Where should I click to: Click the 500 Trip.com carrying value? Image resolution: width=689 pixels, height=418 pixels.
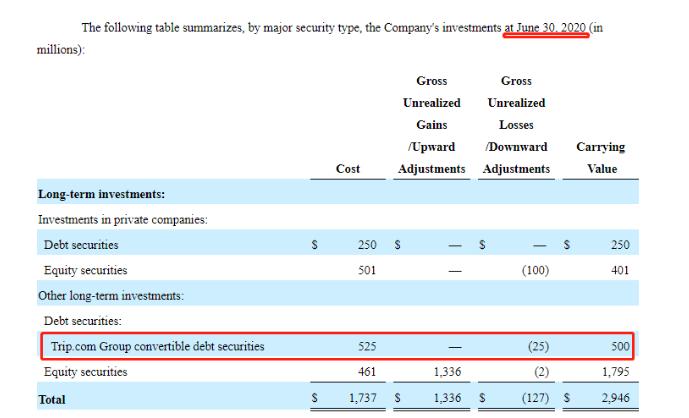620,346
